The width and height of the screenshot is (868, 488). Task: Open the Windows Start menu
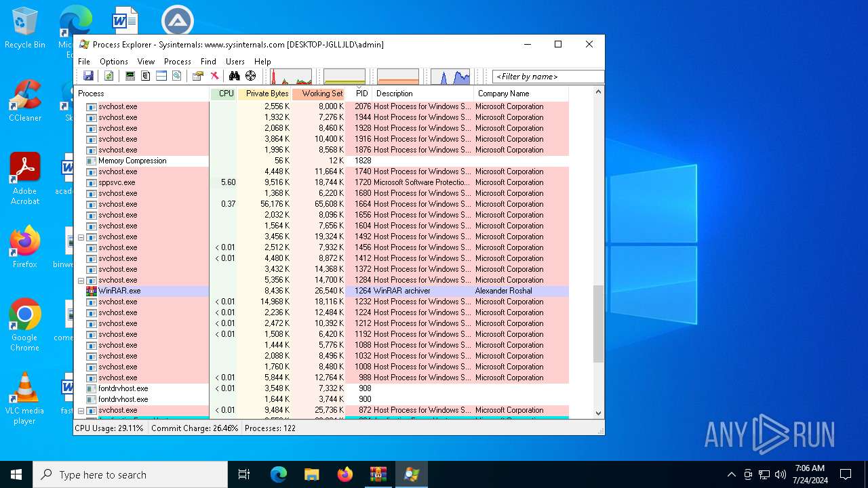16,474
